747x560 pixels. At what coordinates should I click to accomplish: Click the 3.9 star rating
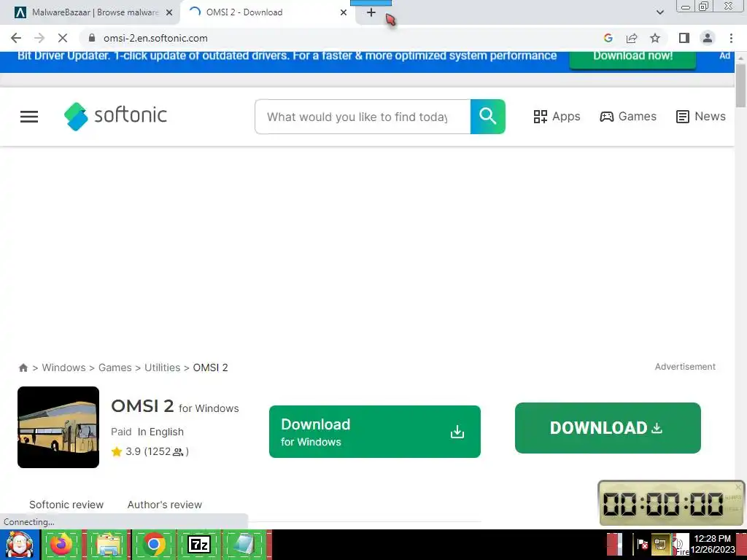click(x=150, y=451)
